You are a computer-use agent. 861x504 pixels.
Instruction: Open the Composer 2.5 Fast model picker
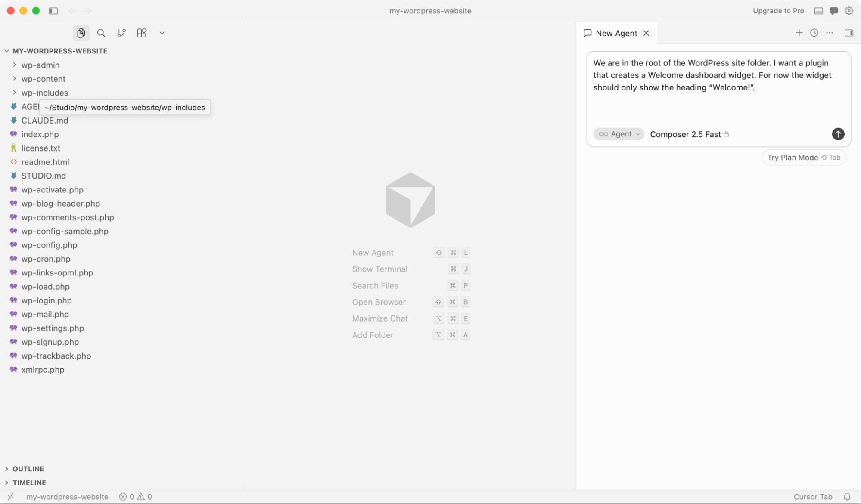click(x=690, y=134)
